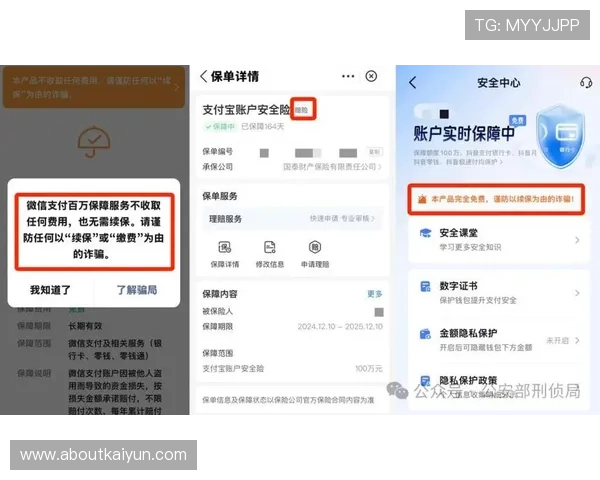The image size is (600, 480).
Task: Open the 安全课堂 row
Action: [499, 240]
